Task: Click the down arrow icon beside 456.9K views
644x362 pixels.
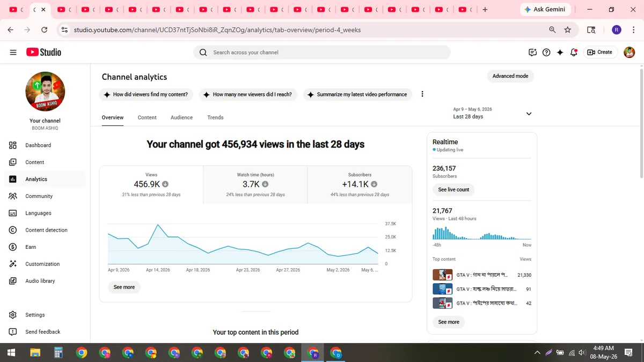Action: pyautogui.click(x=165, y=184)
